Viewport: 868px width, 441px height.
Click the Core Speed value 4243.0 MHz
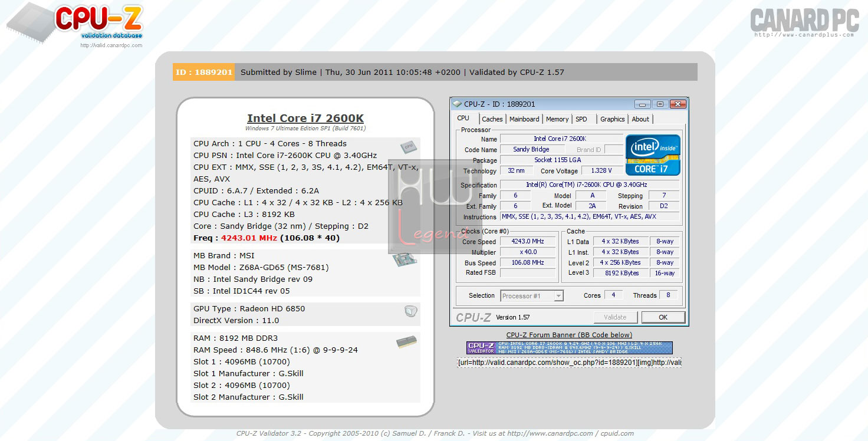pos(528,241)
